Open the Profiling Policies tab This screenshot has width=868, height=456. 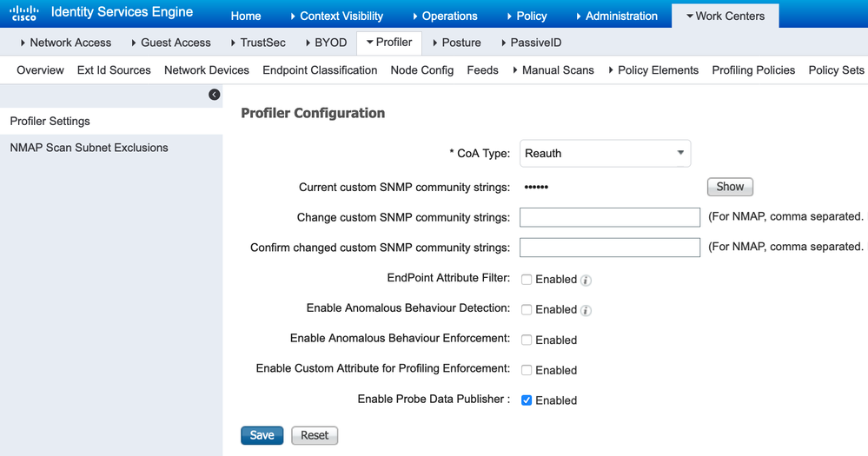point(753,70)
